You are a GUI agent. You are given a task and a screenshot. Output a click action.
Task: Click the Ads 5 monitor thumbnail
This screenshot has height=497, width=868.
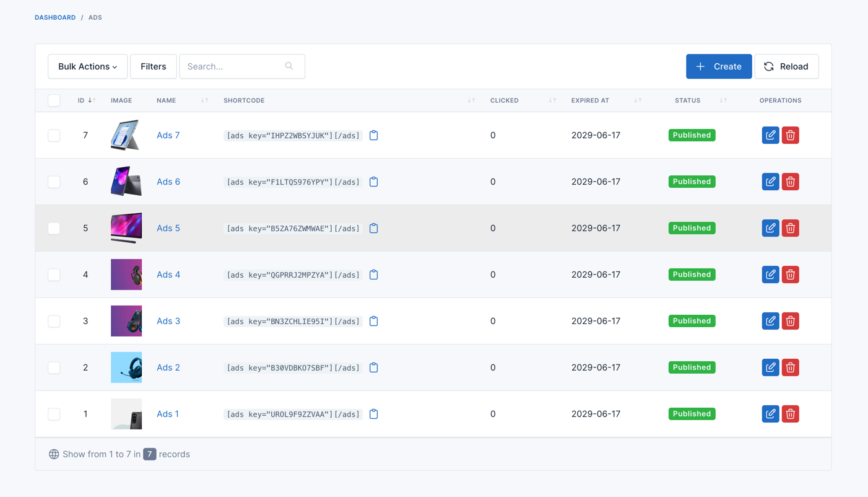(x=126, y=228)
